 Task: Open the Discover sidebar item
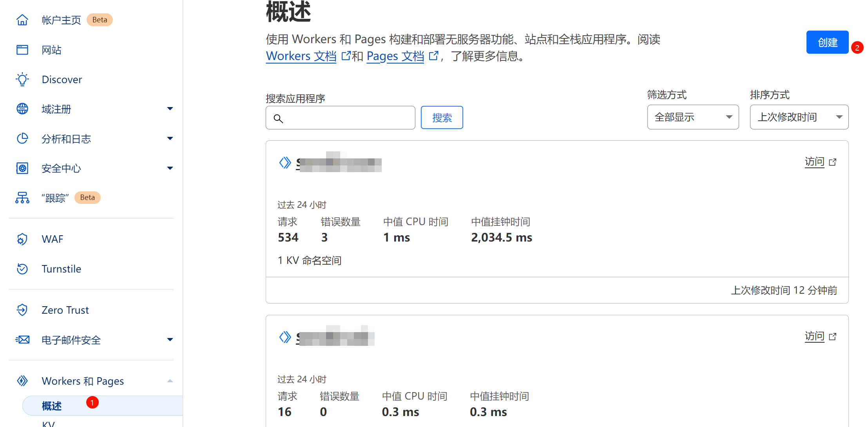tap(62, 80)
